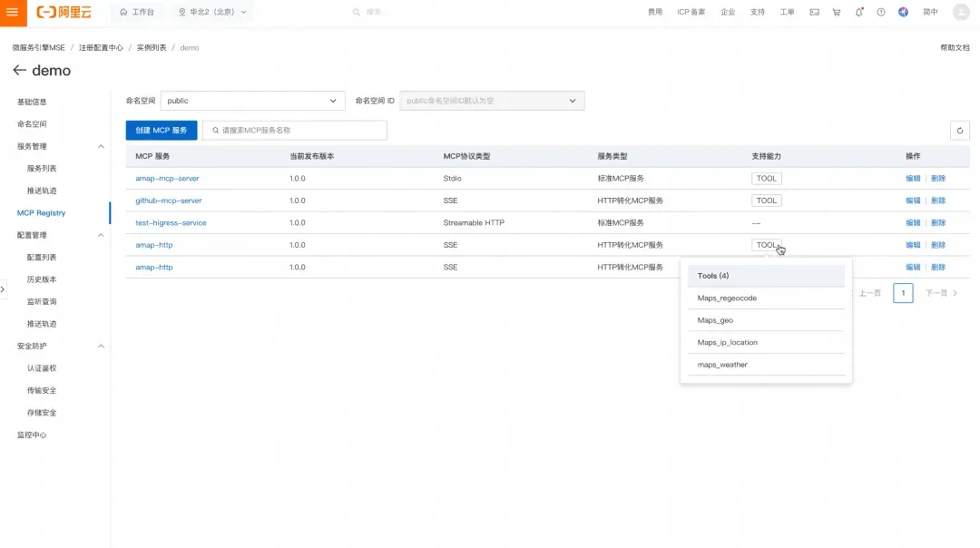Click 编辑 for amap-mcp-server row

[913, 179]
